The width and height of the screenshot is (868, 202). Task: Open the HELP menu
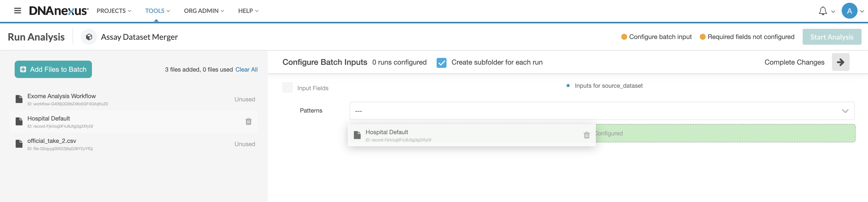point(248,11)
